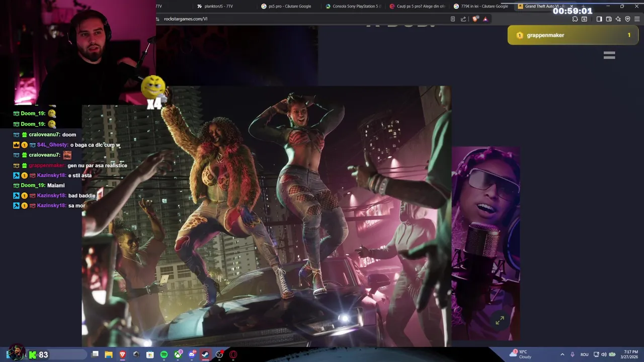Switch ROU input language indicator
This screenshot has width=644, height=362.
click(x=585, y=354)
